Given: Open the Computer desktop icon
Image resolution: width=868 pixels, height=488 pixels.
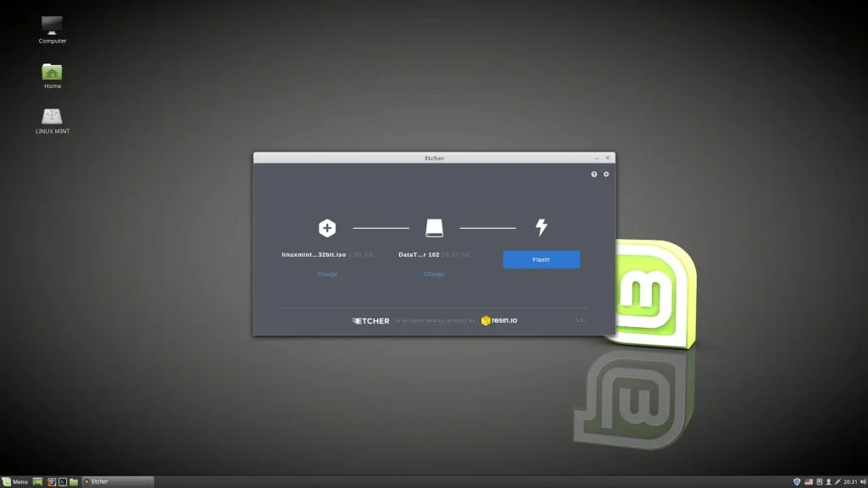Looking at the screenshot, I should click(52, 30).
